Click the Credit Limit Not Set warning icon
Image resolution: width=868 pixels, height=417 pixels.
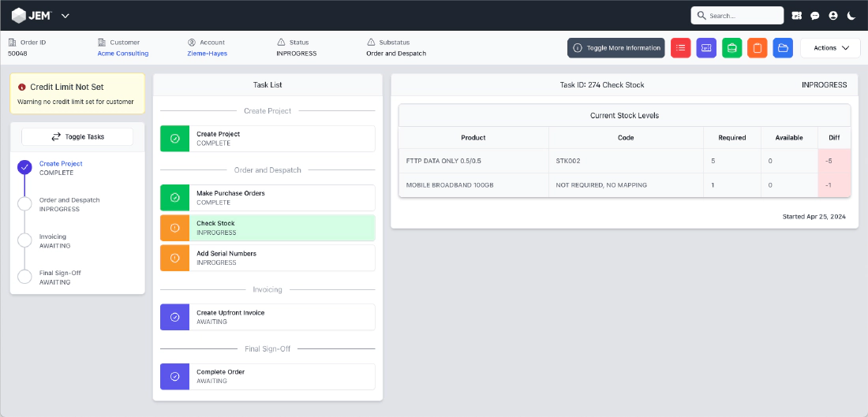[x=21, y=87]
